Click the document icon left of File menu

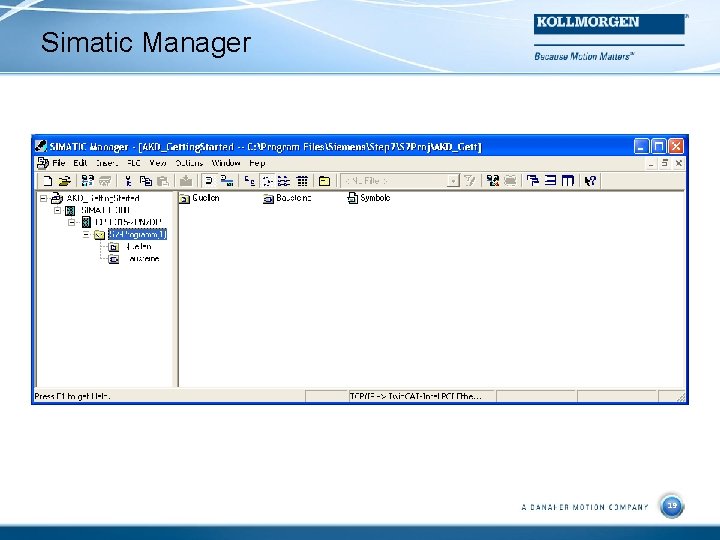pos(43,163)
